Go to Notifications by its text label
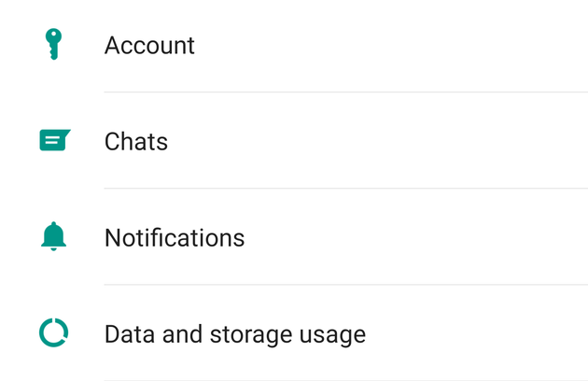Image resolution: width=588 pixels, height=381 pixels. [175, 238]
